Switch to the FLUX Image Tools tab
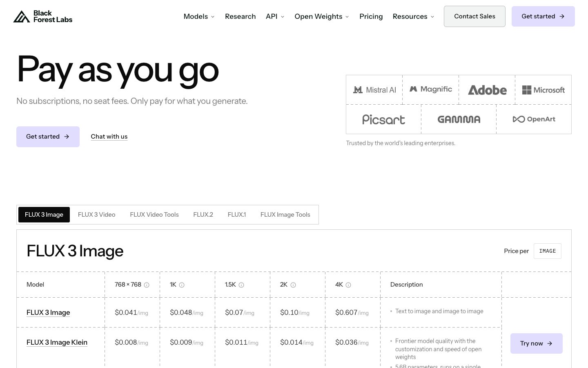 285,215
